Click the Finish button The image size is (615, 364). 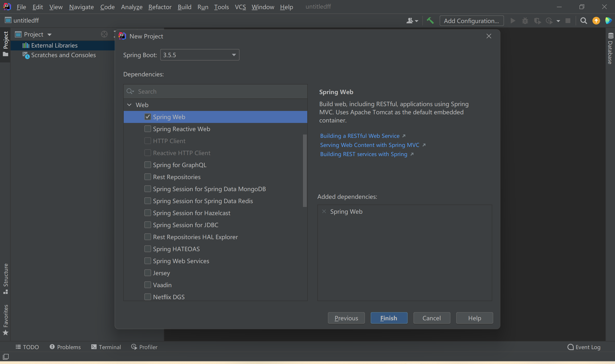389,318
